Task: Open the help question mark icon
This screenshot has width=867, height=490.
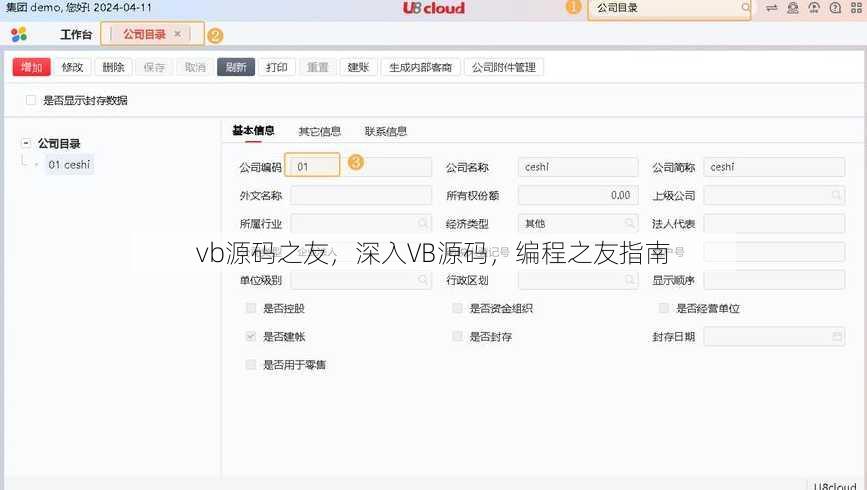Action: click(835, 8)
